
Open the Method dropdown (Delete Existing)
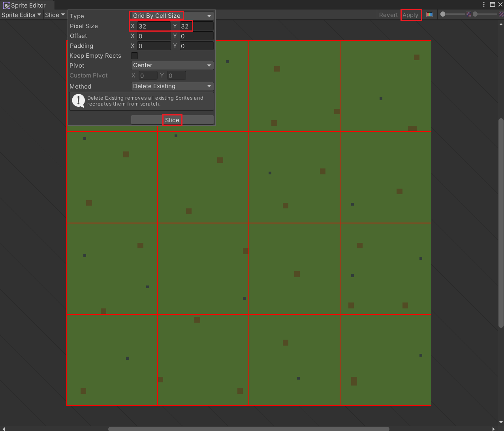(x=172, y=86)
